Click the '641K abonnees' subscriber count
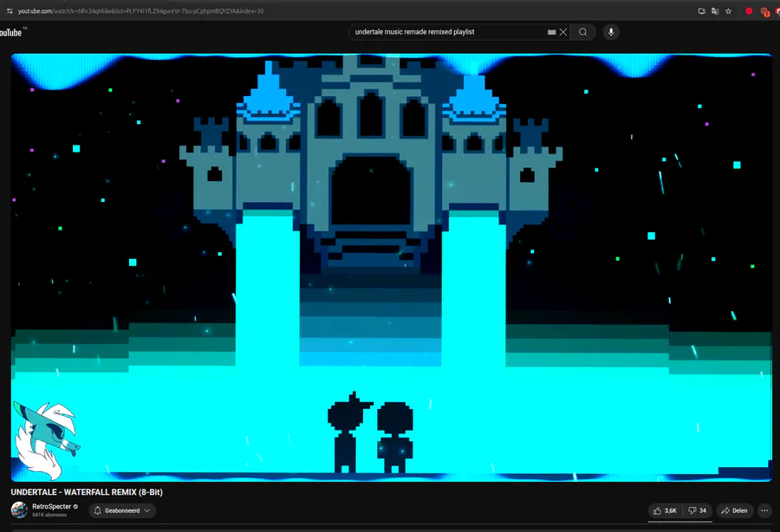The height and width of the screenshot is (532, 780). click(49, 515)
